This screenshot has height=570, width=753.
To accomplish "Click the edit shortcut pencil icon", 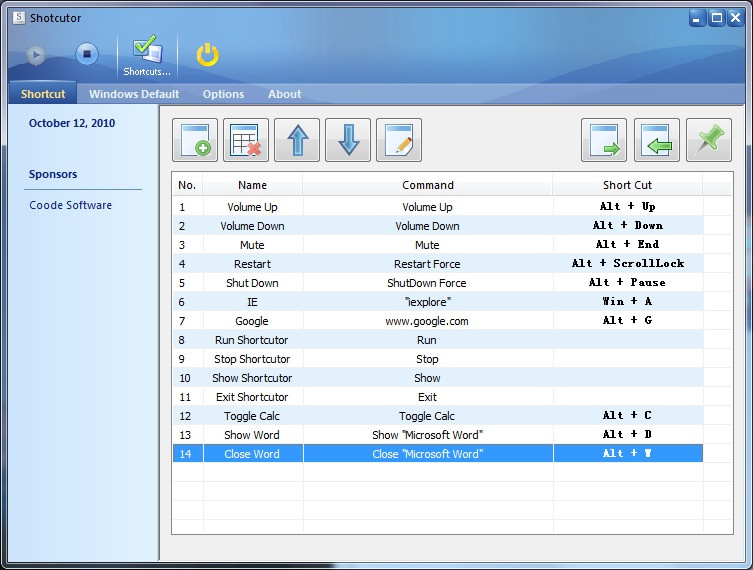I will point(399,140).
